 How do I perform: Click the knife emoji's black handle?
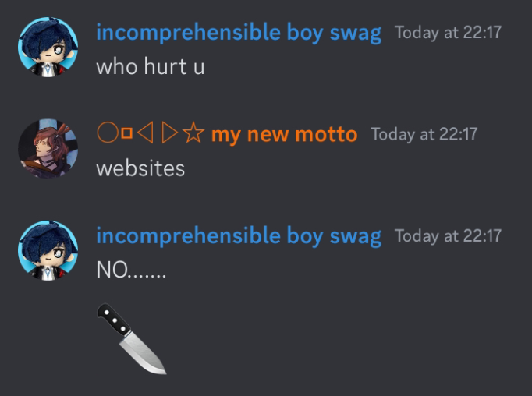pyautogui.click(x=114, y=320)
